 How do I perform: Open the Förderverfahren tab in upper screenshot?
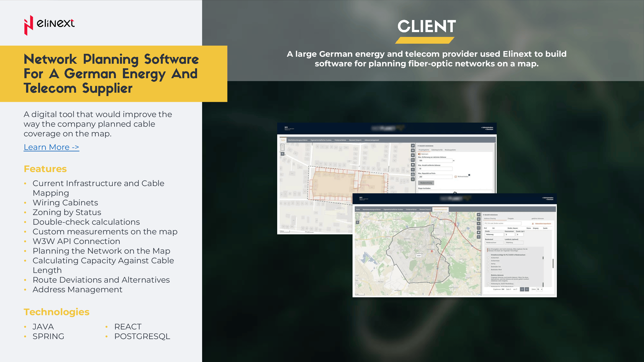click(x=340, y=140)
